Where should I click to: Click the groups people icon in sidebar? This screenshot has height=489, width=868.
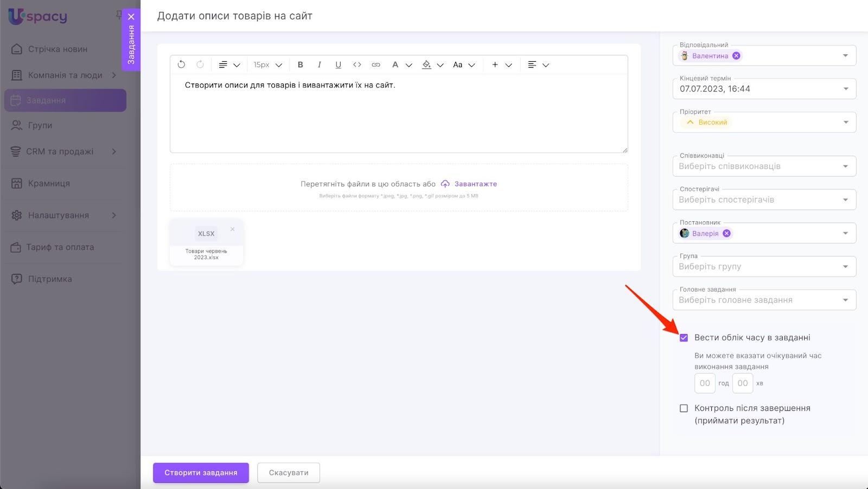[17, 125]
